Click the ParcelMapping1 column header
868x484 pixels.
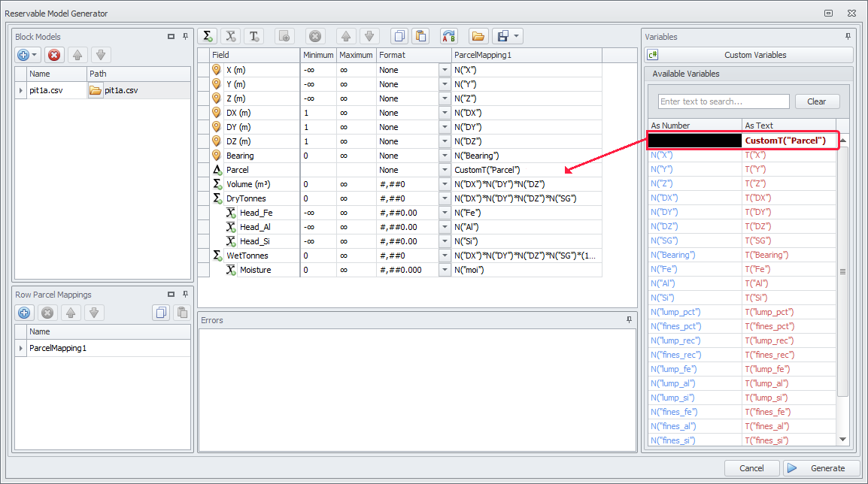(526, 55)
